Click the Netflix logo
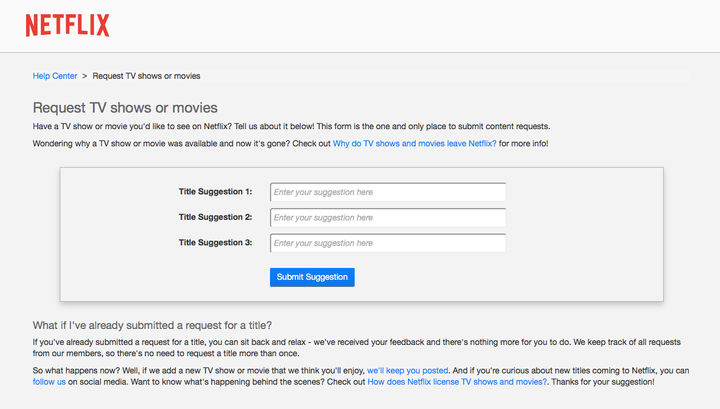 [x=68, y=25]
